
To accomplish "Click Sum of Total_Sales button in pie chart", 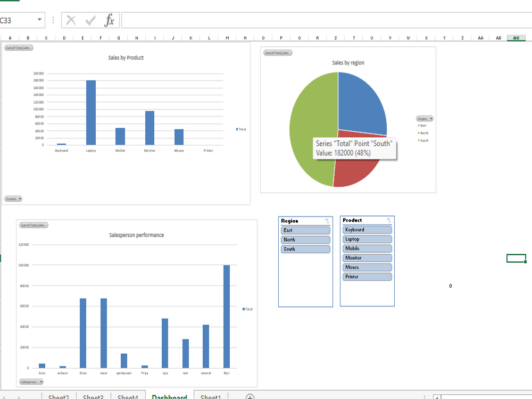I will 278,53.
